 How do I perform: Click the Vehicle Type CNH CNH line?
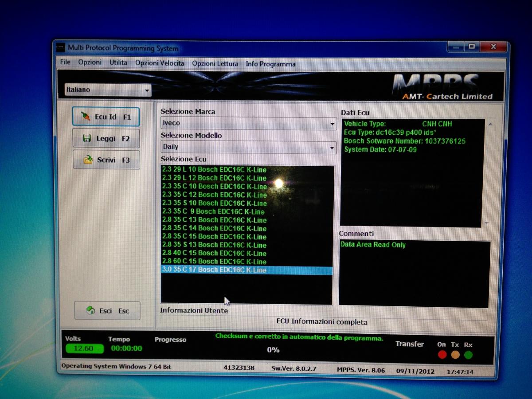398,124
